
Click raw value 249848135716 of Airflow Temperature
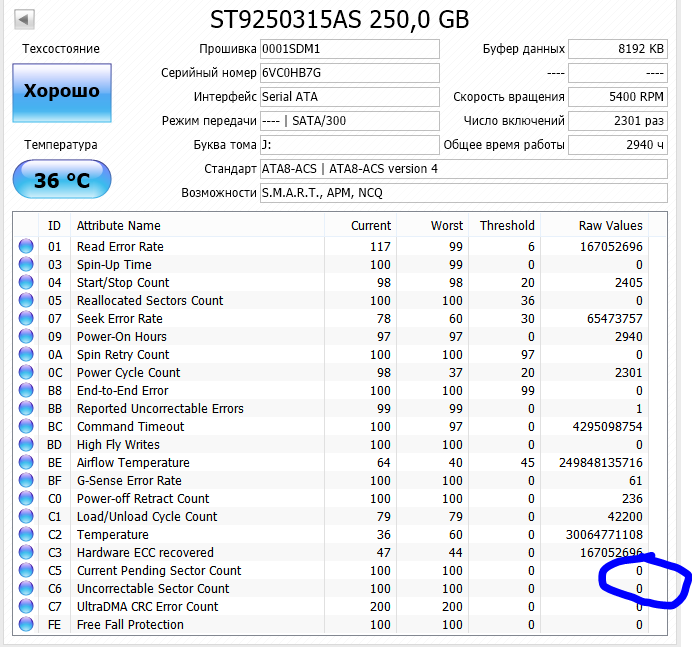click(x=601, y=463)
